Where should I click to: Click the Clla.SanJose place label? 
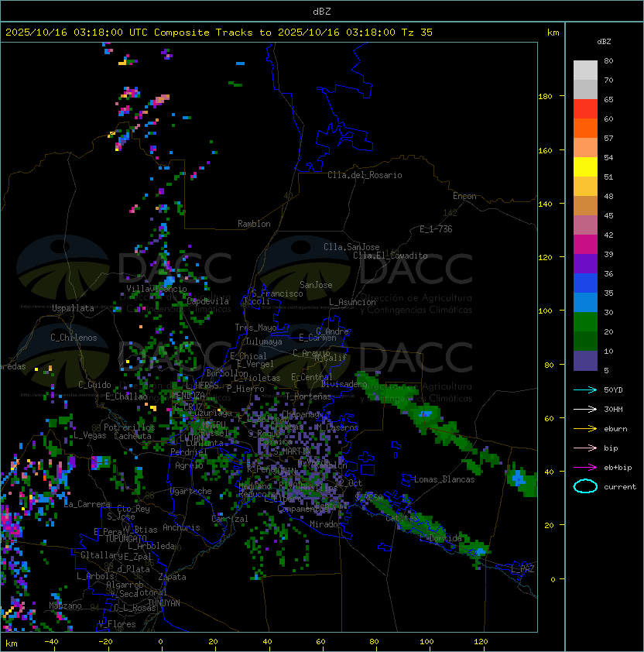tap(351, 247)
